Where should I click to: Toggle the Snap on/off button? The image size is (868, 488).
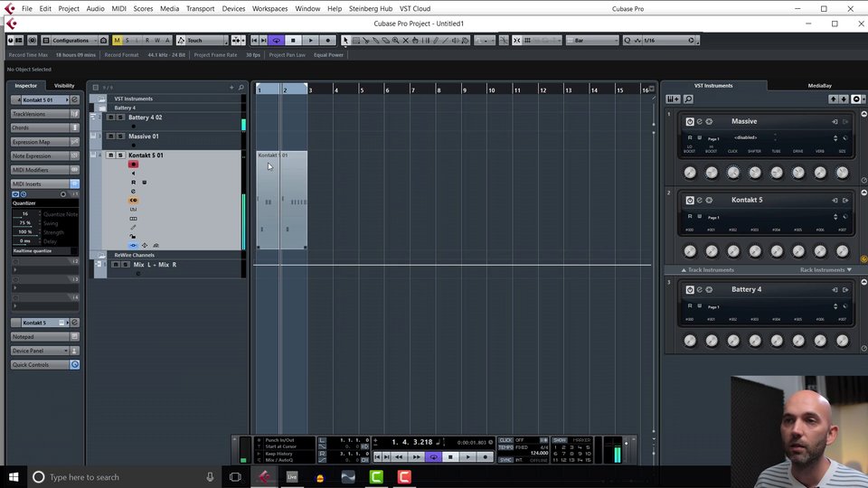point(516,41)
